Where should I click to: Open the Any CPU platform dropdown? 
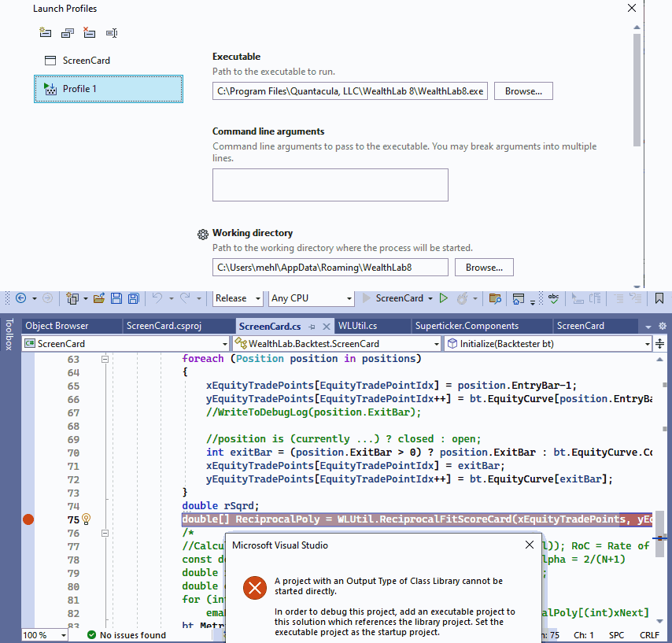(x=349, y=298)
